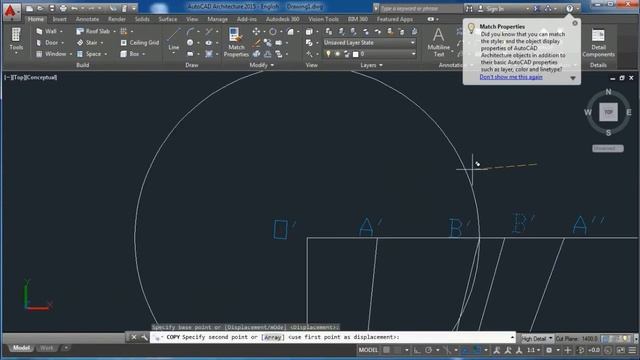The image size is (640, 360).
Task: Toggle Polar tracking in status bar
Action: [428, 350]
